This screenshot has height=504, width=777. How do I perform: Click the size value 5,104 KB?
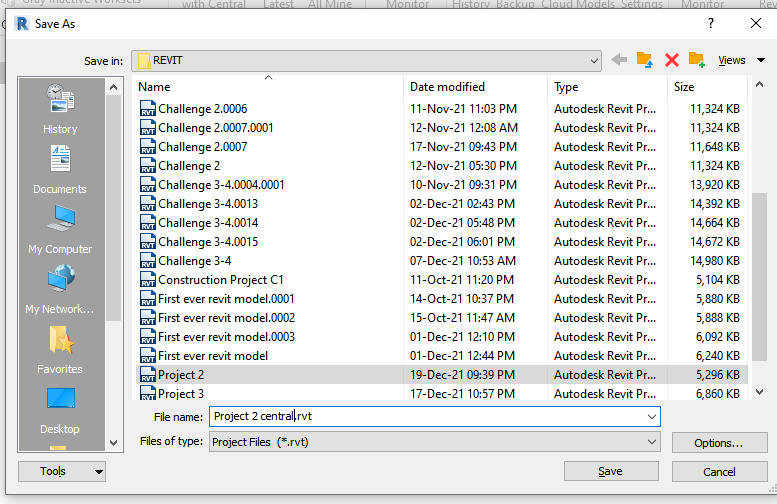[x=718, y=280]
